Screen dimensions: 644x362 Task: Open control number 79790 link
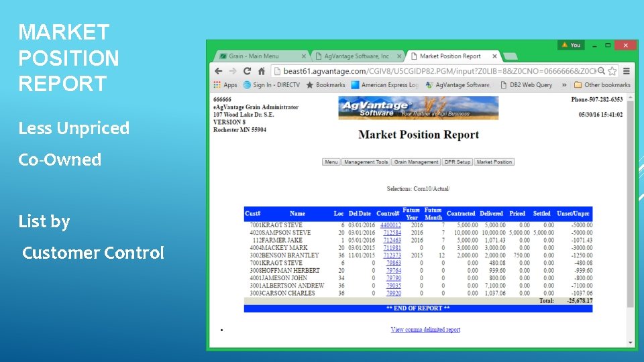(x=394, y=278)
